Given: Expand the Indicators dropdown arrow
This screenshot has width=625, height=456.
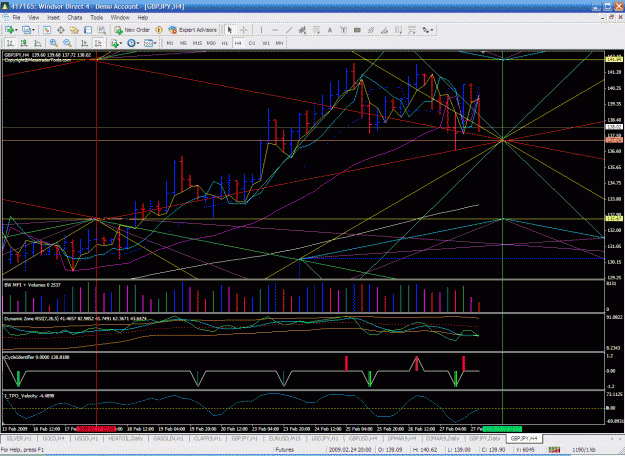Looking at the screenshot, I should [122, 43].
